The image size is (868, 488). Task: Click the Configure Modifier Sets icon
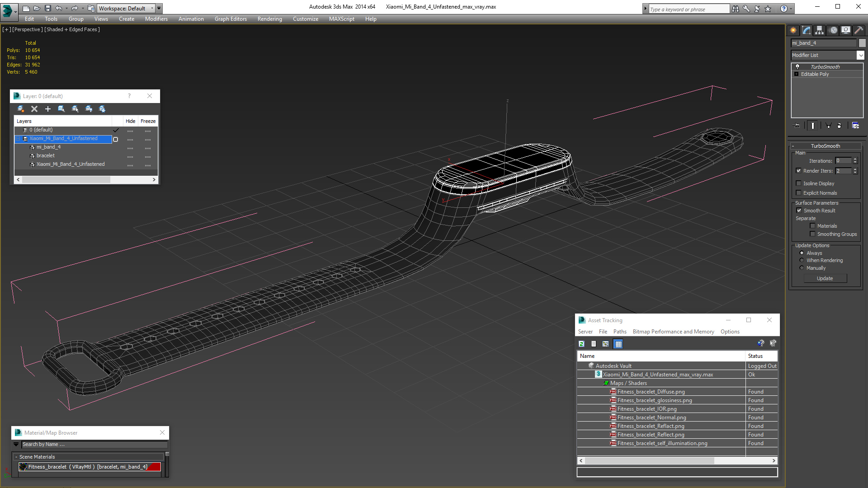[855, 126]
